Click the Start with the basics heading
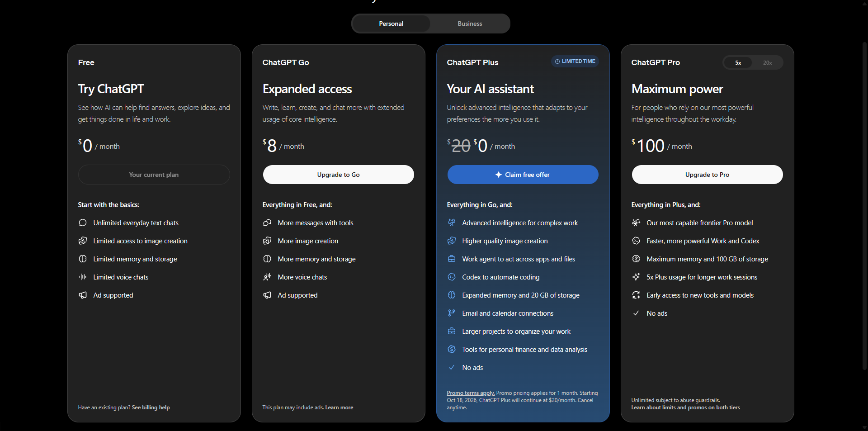868x431 pixels. tap(108, 205)
